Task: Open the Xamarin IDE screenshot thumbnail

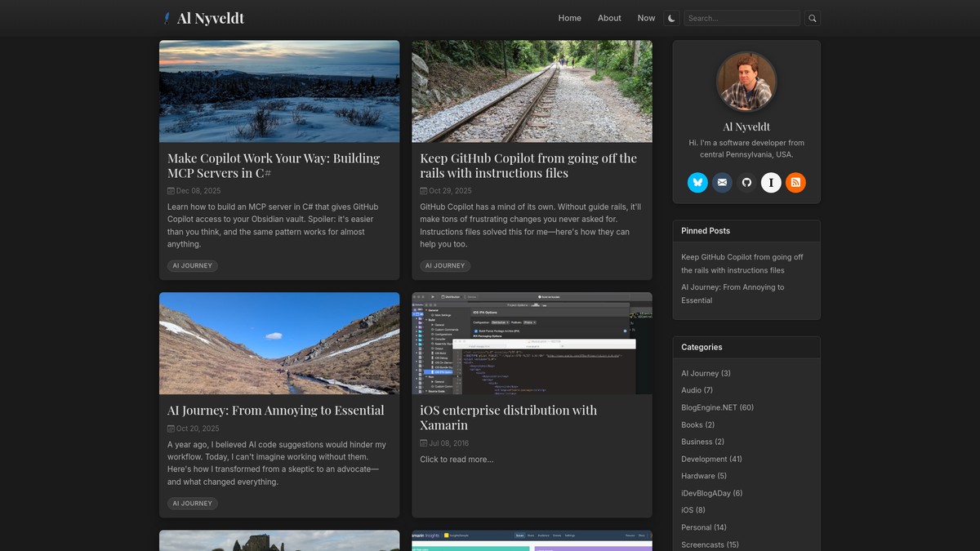Action: (x=532, y=344)
